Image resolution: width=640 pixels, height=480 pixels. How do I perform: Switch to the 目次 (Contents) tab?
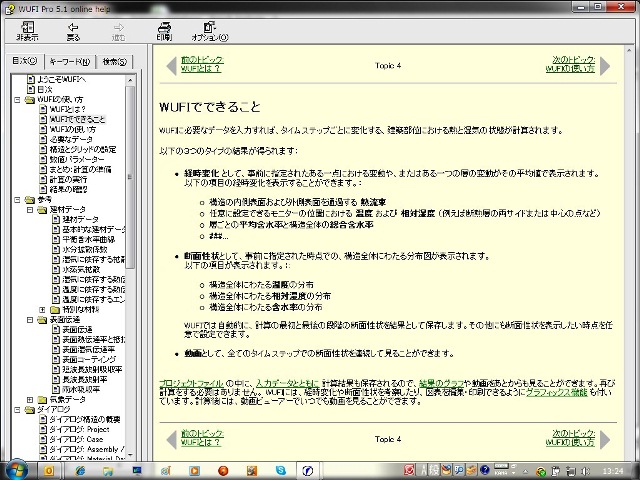pyautogui.click(x=24, y=61)
